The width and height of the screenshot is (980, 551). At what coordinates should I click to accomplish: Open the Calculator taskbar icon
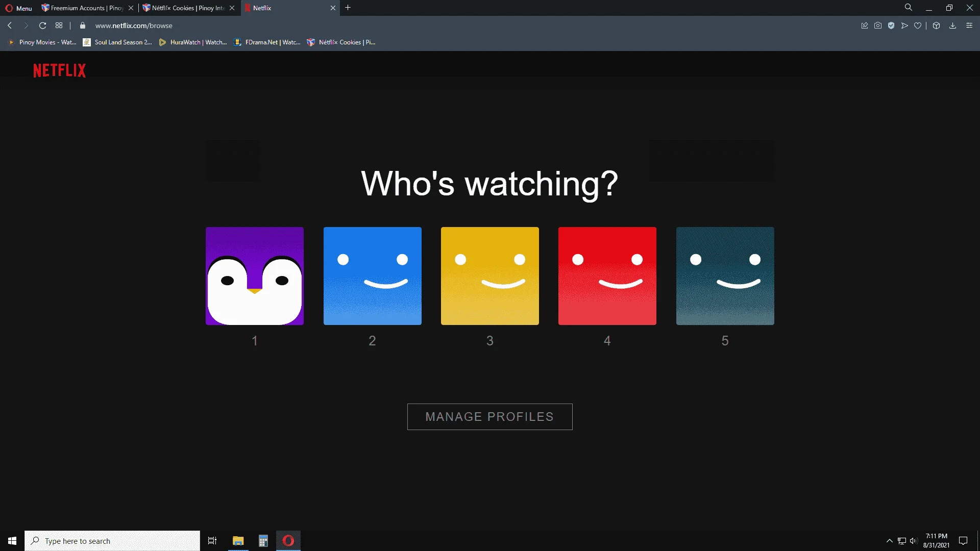[263, 541]
